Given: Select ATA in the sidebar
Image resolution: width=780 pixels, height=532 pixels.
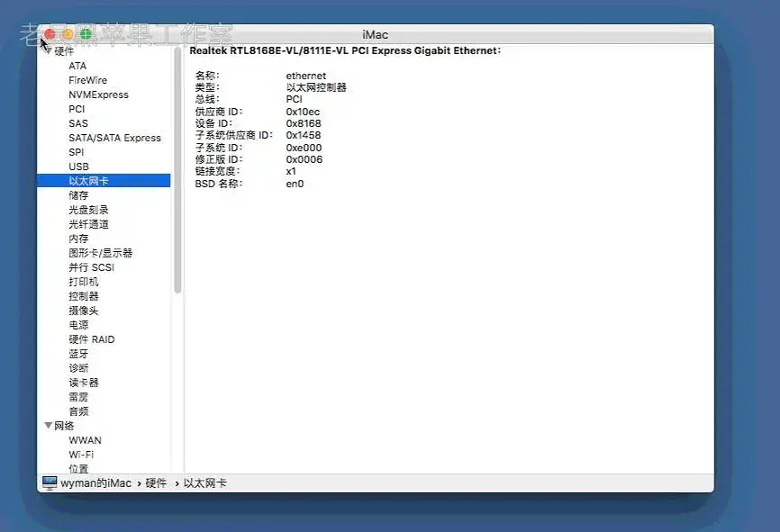Looking at the screenshot, I should pyautogui.click(x=77, y=66).
